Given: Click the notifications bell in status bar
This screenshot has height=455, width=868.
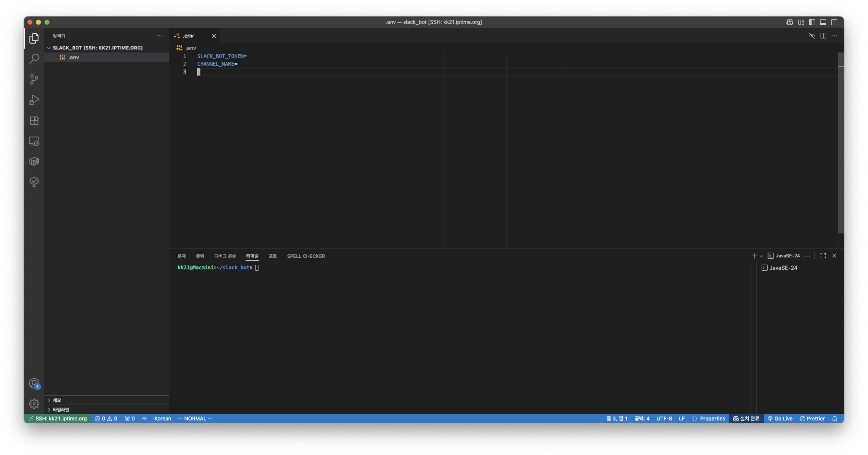Looking at the screenshot, I should pyautogui.click(x=834, y=419).
